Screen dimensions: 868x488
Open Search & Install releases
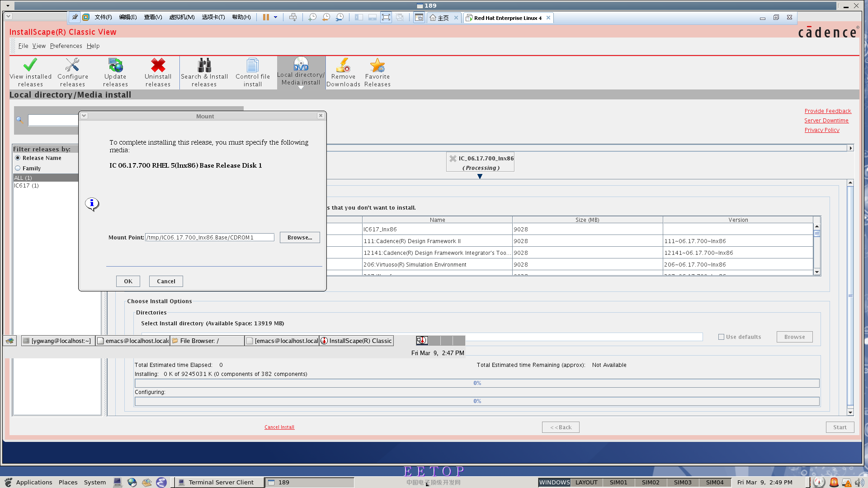[204, 72]
